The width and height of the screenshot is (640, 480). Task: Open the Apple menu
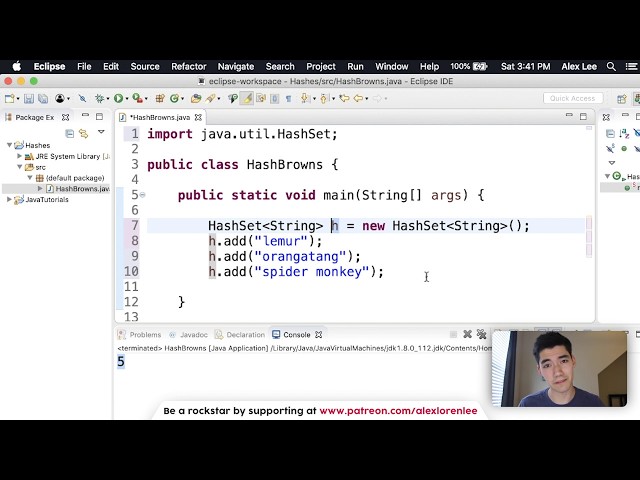pyautogui.click(x=16, y=66)
